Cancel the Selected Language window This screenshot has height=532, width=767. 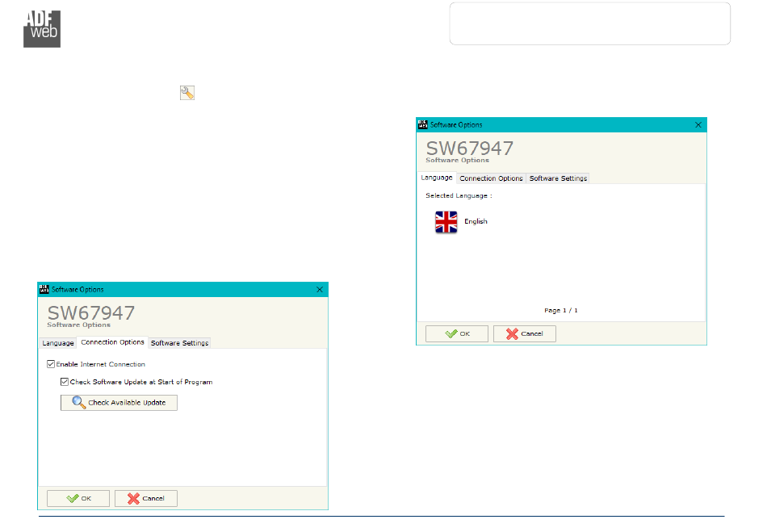pos(524,333)
